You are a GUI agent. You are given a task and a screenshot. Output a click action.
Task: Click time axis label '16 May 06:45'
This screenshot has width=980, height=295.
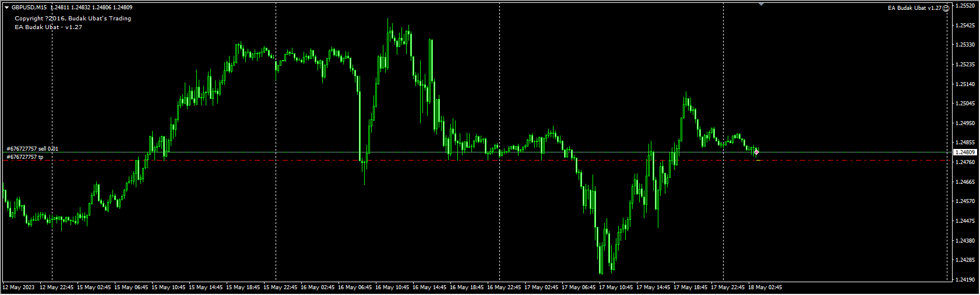point(355,287)
